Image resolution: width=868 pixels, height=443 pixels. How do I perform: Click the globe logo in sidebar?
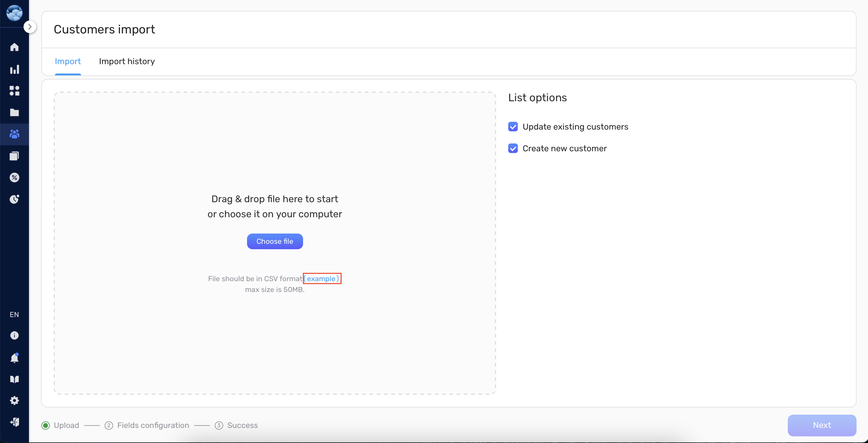point(14,13)
